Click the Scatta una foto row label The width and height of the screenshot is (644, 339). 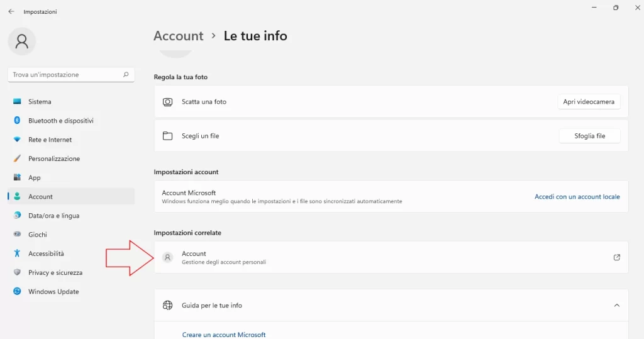tap(204, 102)
